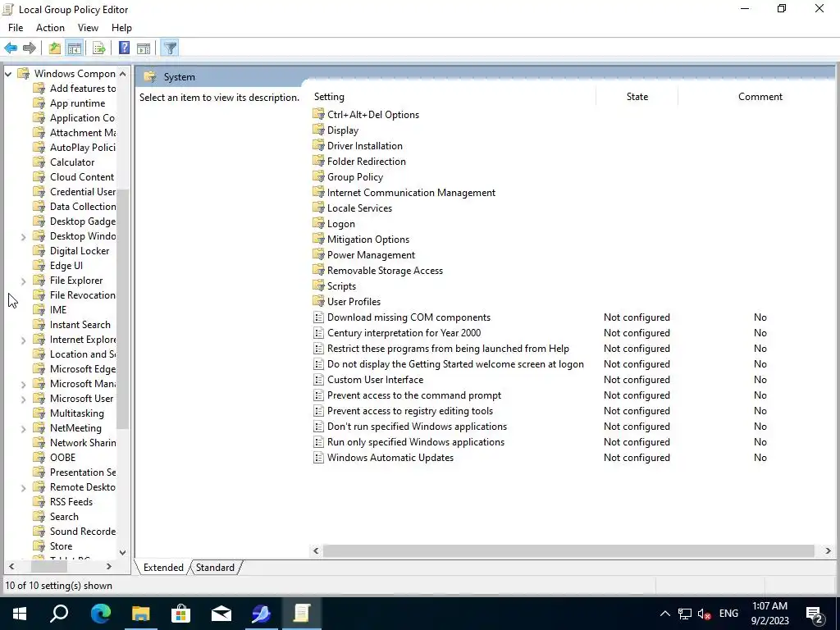The height and width of the screenshot is (630, 840).
Task: Open the User Profiles folder
Action: tap(354, 302)
